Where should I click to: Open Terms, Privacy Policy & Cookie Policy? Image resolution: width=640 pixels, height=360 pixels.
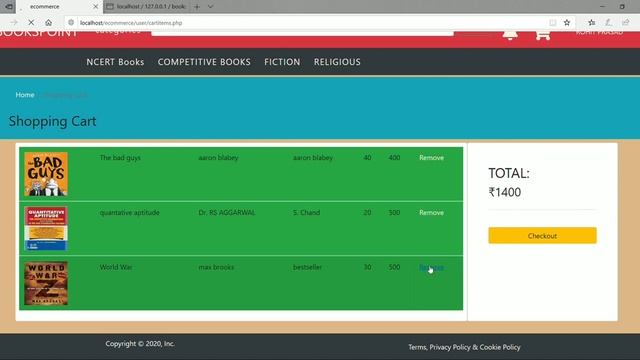(464, 347)
